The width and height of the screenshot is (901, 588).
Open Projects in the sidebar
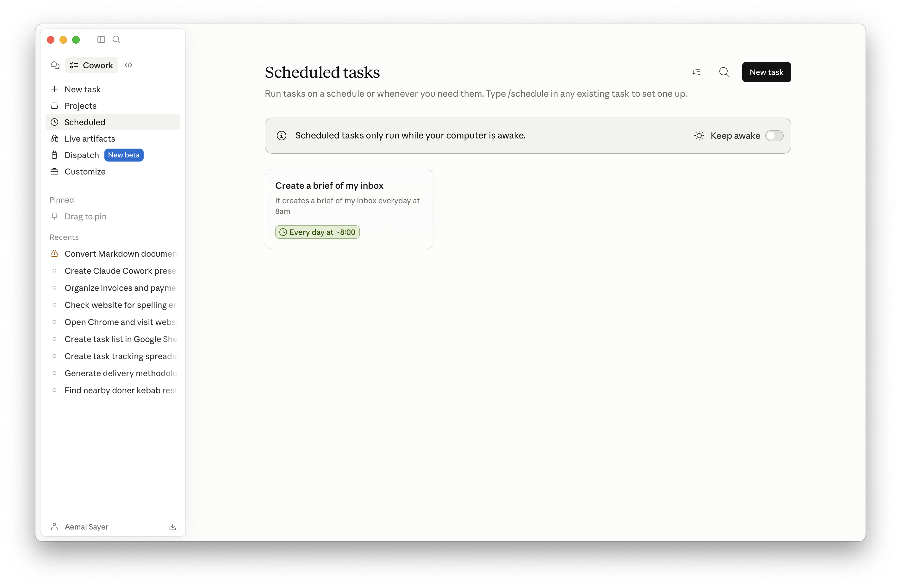(x=80, y=106)
